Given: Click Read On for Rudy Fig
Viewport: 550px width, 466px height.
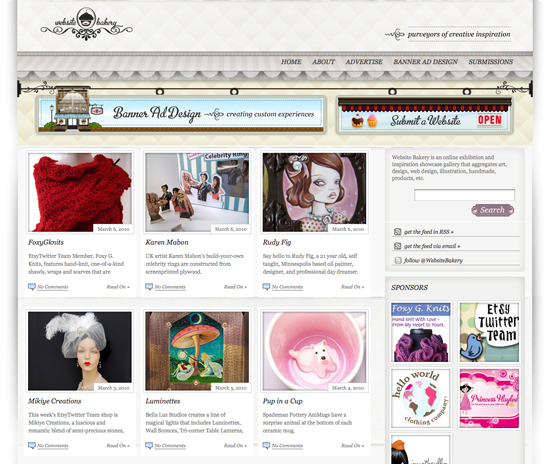Looking at the screenshot, I should (x=353, y=287).
